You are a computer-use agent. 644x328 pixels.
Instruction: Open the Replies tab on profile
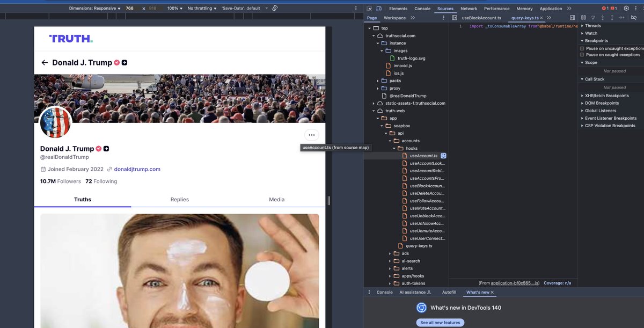coord(180,199)
